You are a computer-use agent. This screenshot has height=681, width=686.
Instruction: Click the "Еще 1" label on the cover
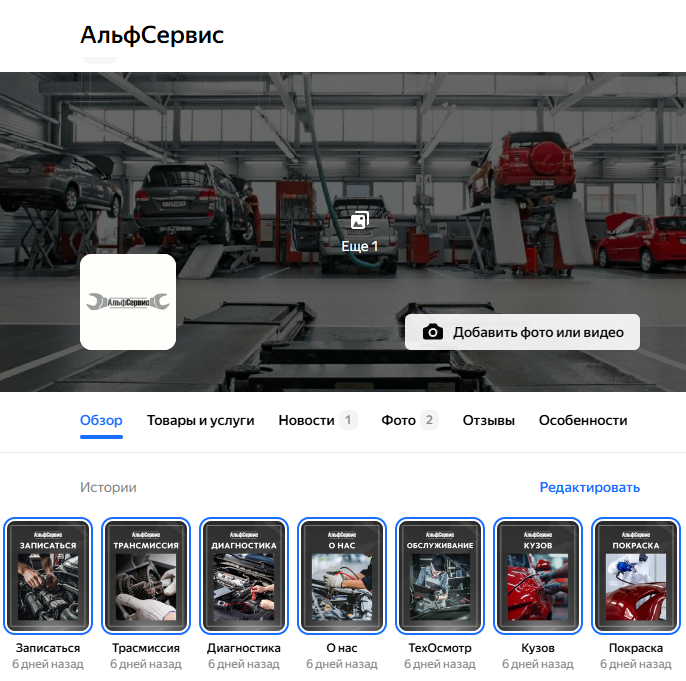[x=360, y=246]
